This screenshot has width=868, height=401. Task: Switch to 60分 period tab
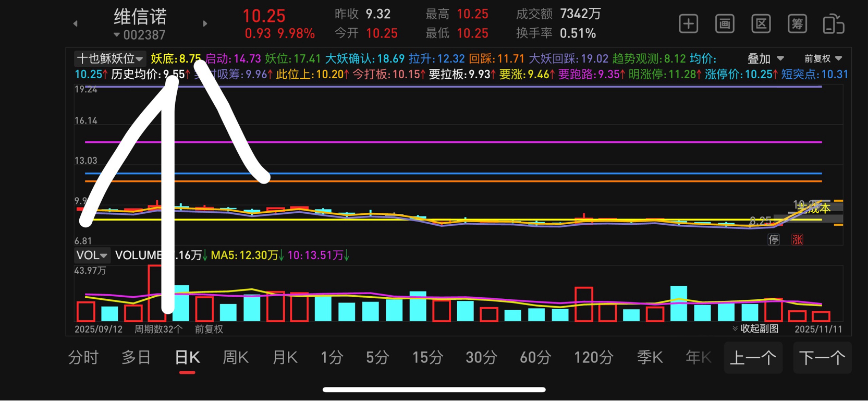[535, 358]
